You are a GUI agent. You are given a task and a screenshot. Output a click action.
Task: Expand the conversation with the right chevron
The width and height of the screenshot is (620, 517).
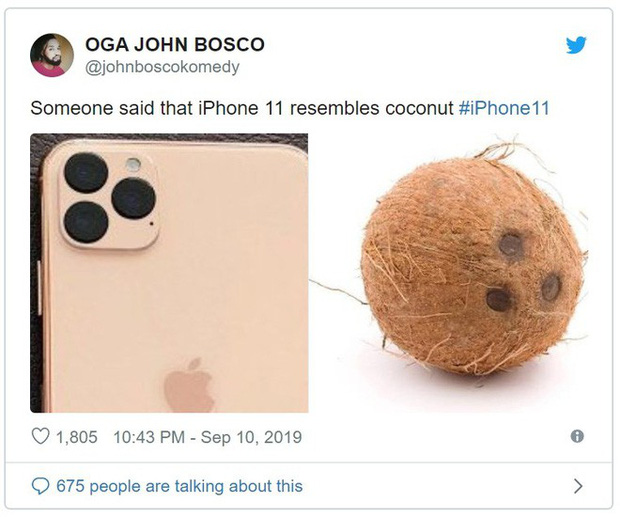pyautogui.click(x=577, y=487)
